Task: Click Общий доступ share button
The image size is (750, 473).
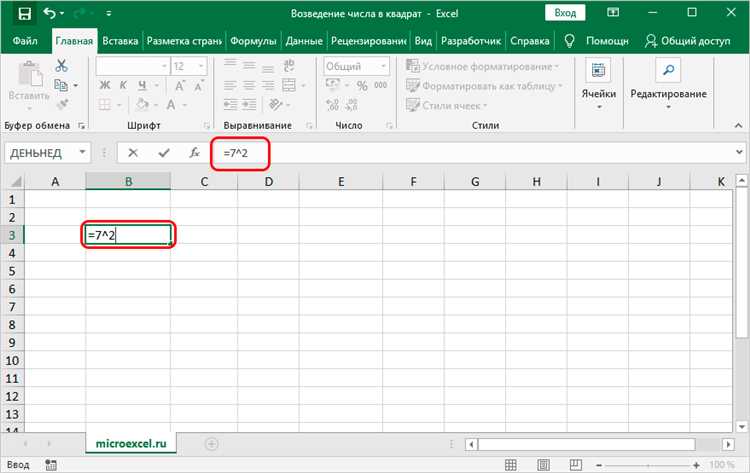Action: pyautogui.click(x=688, y=41)
